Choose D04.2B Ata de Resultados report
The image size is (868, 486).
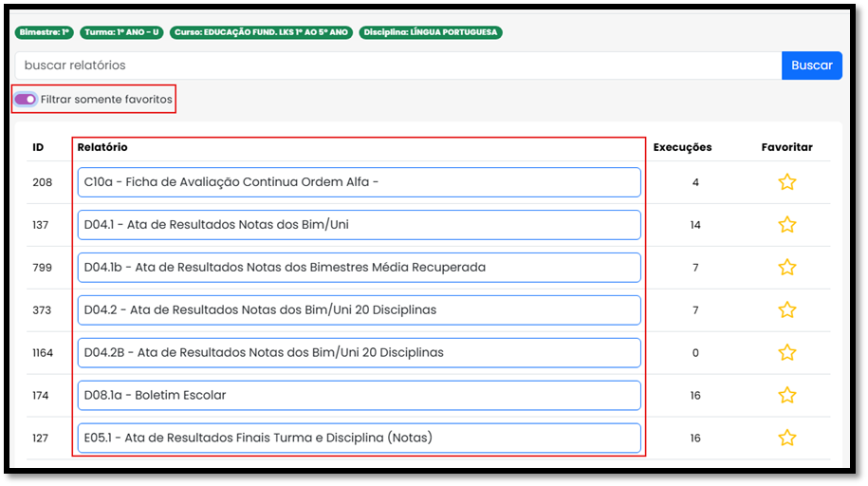[x=359, y=352]
